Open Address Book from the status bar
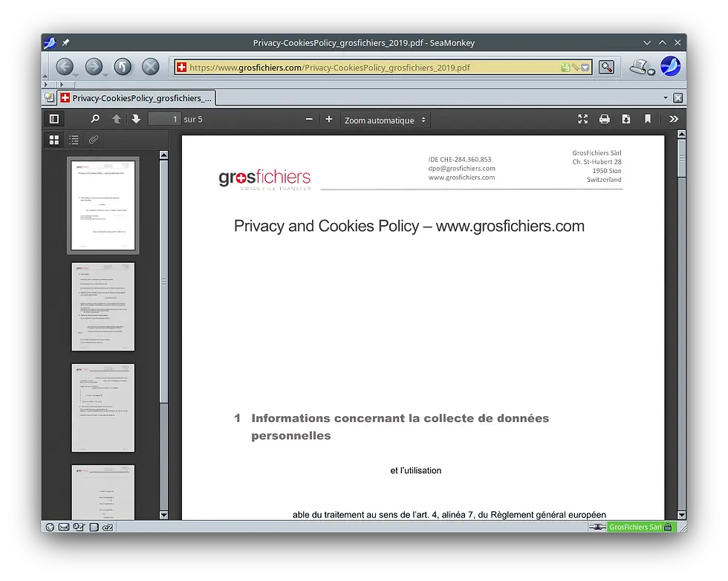The height and width of the screenshot is (581, 728). point(94,527)
